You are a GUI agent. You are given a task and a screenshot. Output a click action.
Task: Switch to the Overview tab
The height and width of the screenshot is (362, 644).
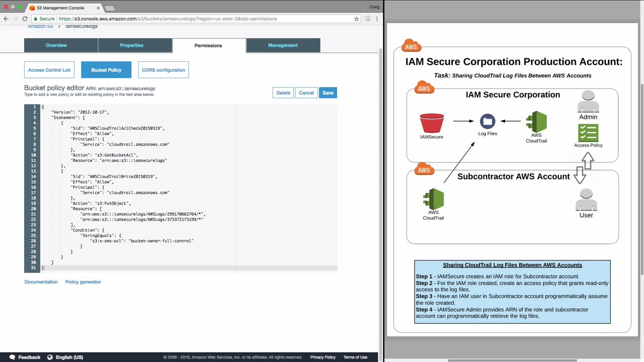[56, 45]
